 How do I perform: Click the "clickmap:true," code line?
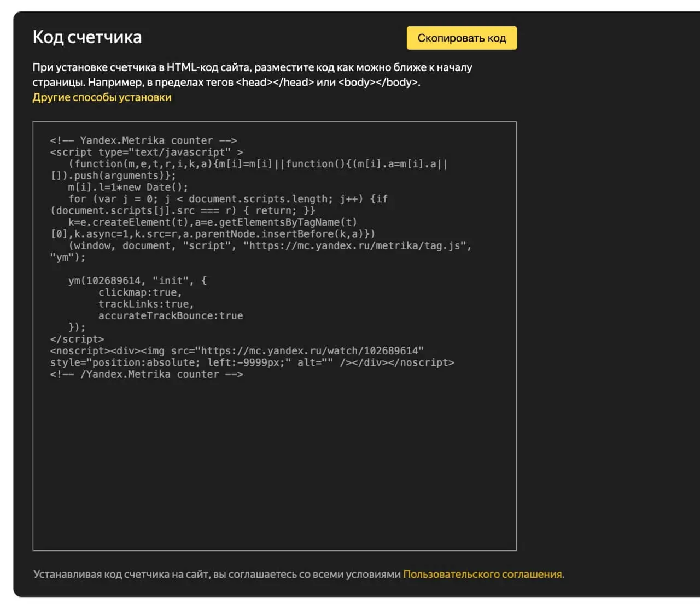coord(140,292)
